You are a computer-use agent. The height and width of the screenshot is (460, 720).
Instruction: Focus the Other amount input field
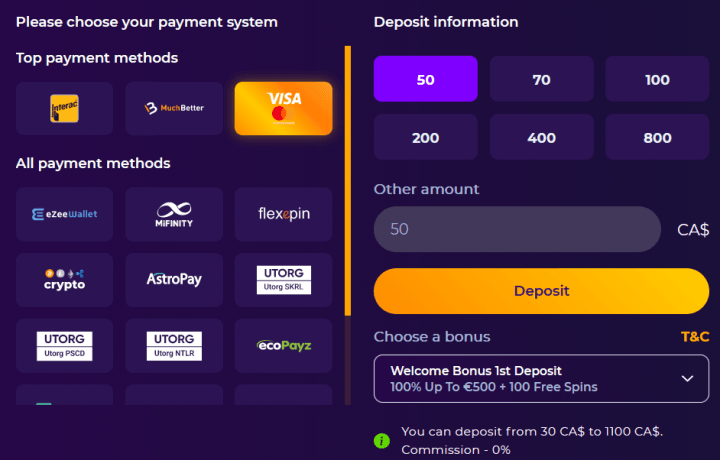click(x=517, y=229)
